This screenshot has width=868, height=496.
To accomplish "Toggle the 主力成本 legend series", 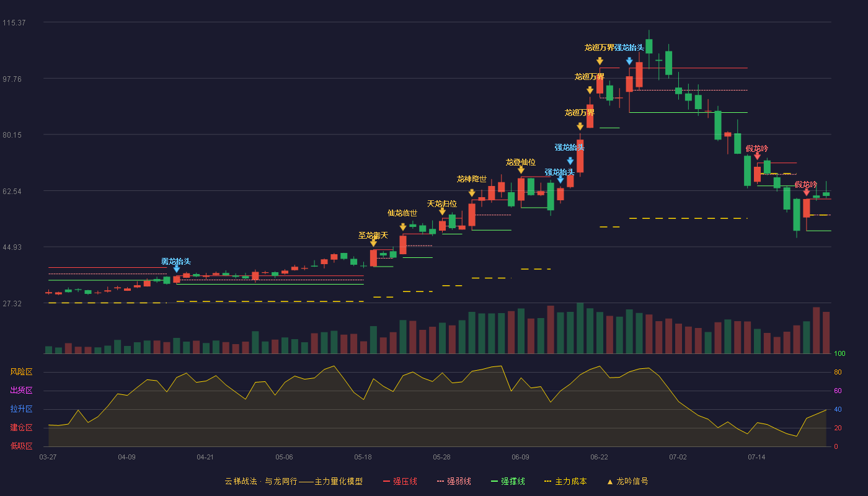I will [x=565, y=481].
